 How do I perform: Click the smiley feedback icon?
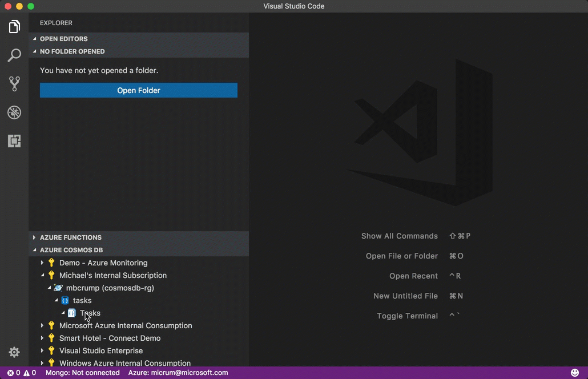coord(574,373)
